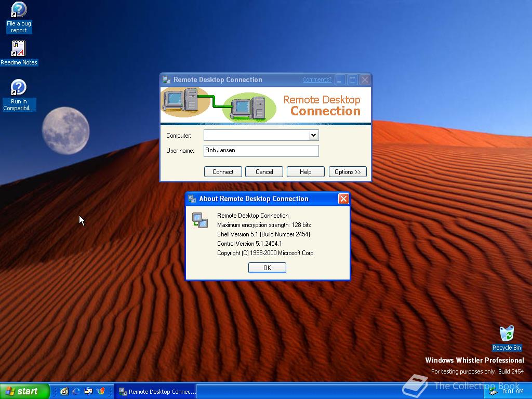Click the Safely Remove Hardware tray icon

494,392
